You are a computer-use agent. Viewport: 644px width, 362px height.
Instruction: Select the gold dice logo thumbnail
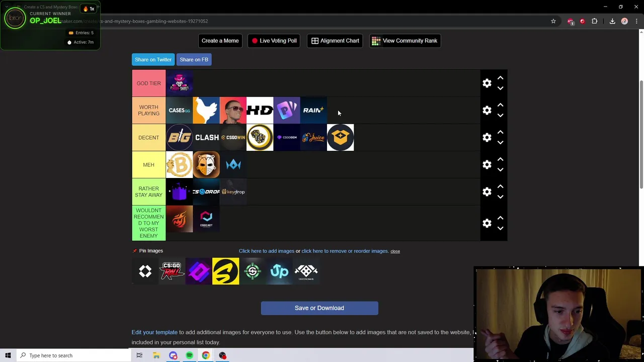pos(260,137)
